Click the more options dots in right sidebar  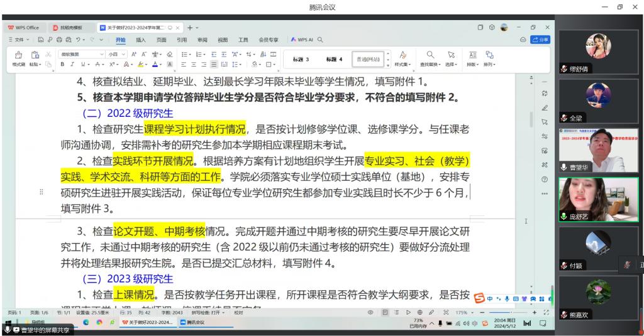point(545,193)
